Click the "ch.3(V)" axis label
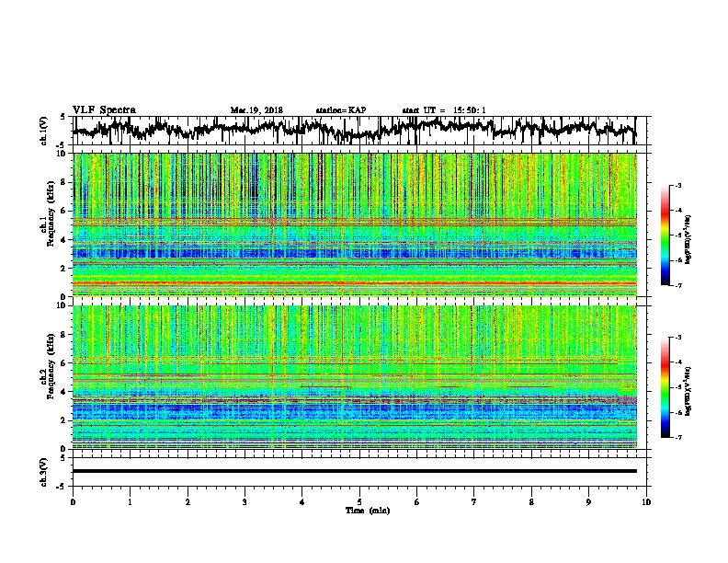The width and height of the screenshot is (728, 563). click(44, 472)
